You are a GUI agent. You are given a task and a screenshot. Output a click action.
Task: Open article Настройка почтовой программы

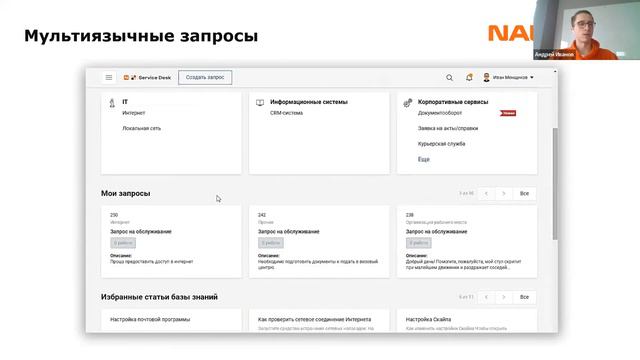150,319
